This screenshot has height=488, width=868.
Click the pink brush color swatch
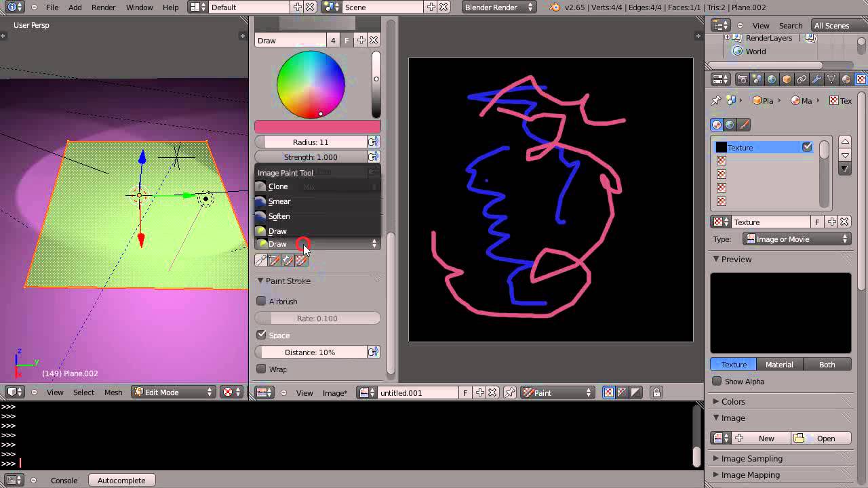pyautogui.click(x=317, y=127)
